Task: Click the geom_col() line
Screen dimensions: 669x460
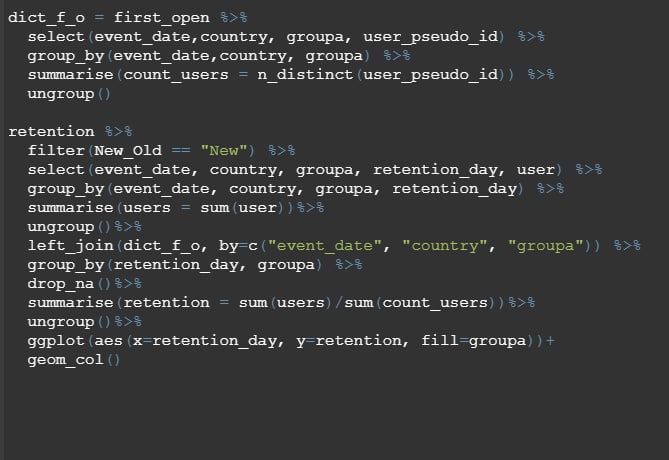Action: (74, 361)
